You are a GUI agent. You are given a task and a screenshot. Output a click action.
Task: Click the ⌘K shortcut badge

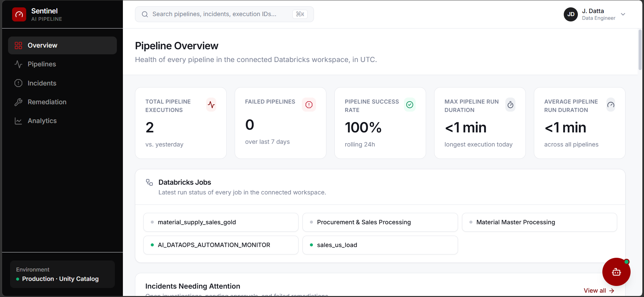pos(300,14)
